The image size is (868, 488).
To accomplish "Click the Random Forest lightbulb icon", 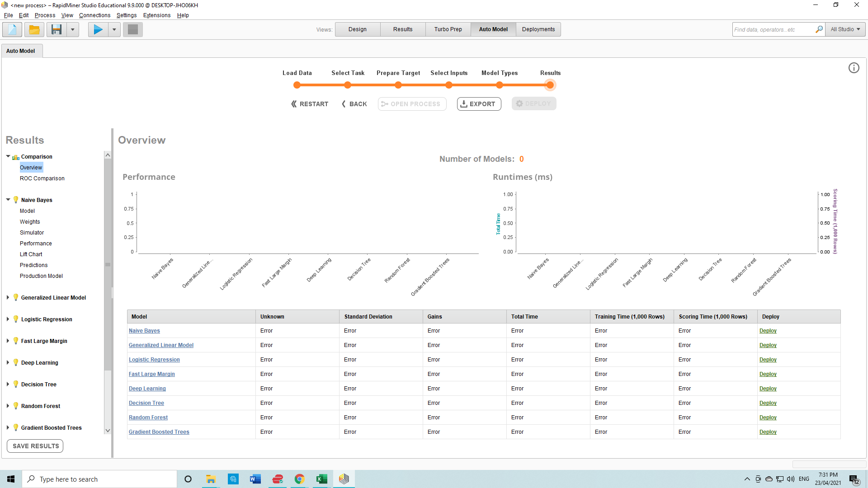I will [16, 406].
